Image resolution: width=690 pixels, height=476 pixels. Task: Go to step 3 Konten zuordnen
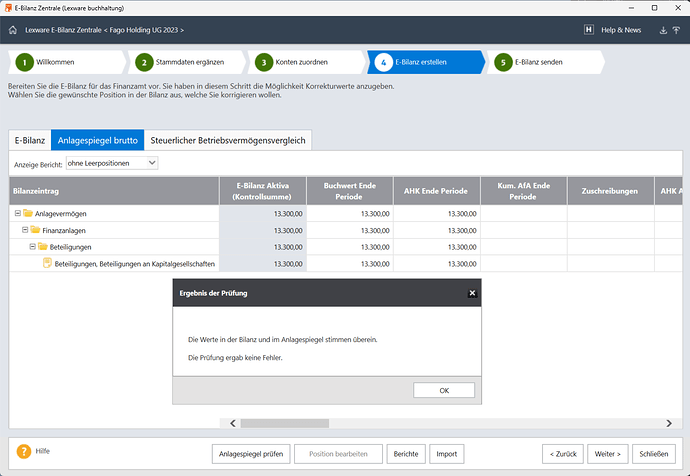coord(307,62)
